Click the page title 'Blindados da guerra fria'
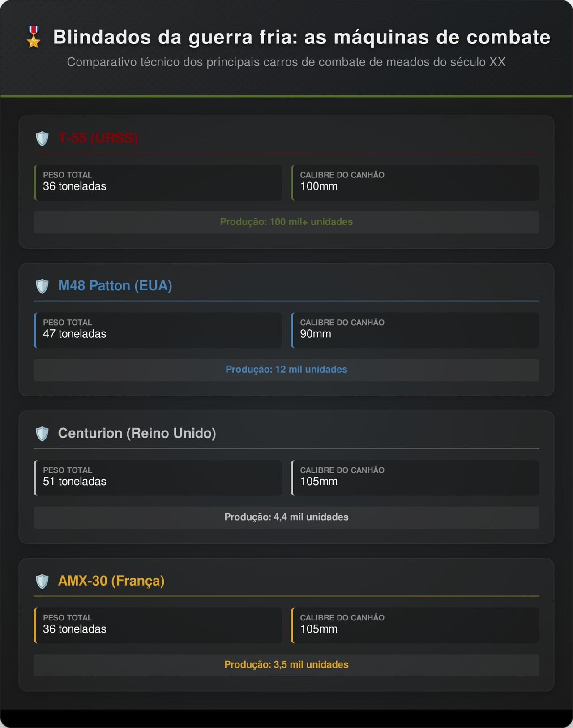 point(301,37)
